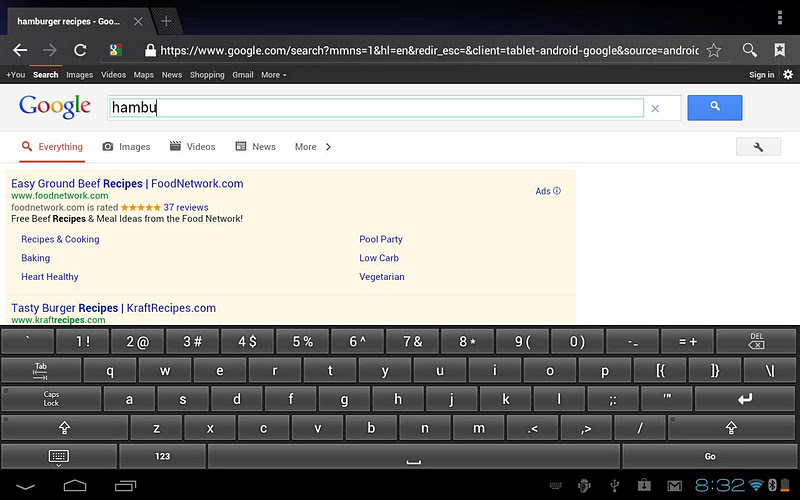Toggle the right Shift key
The image size is (800, 500).
click(731, 428)
